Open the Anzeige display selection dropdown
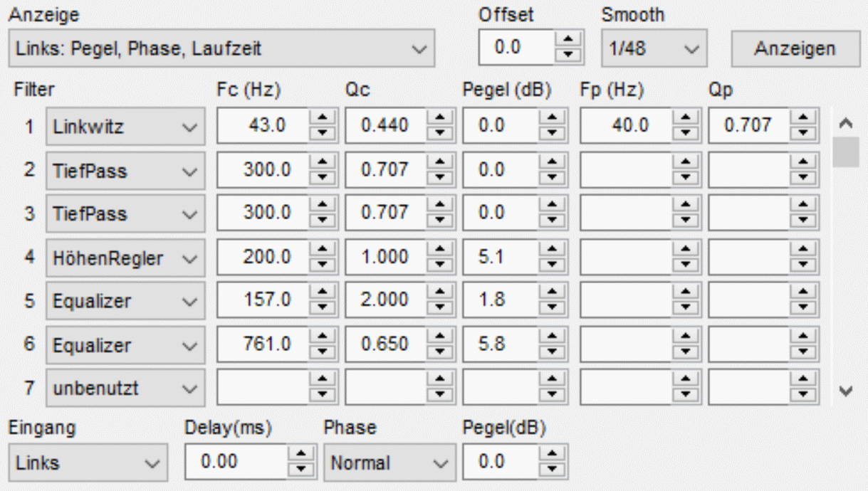Screen dimensions: 868x491 [221, 49]
